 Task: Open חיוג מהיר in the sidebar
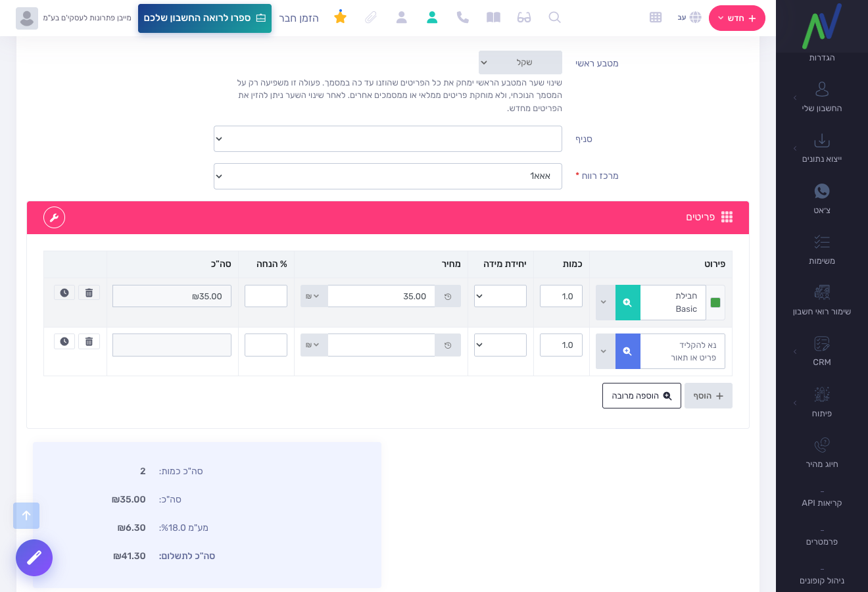(822, 452)
